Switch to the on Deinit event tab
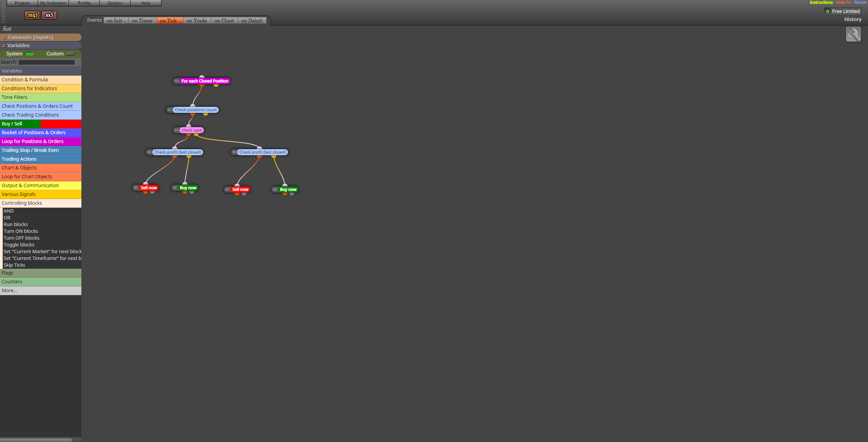 click(252, 21)
